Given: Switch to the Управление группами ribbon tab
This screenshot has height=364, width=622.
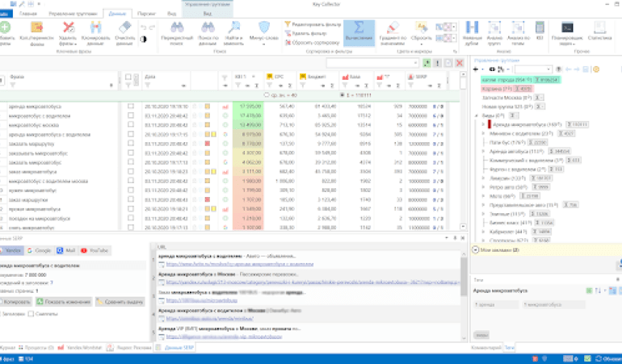Looking at the screenshot, I should tap(73, 14).
